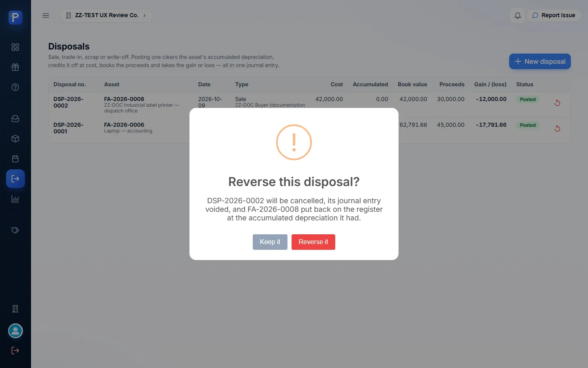Viewport: 588px width, 368px height.
Task: Open the dashboard grid icon in sidebar
Action: pos(15,47)
